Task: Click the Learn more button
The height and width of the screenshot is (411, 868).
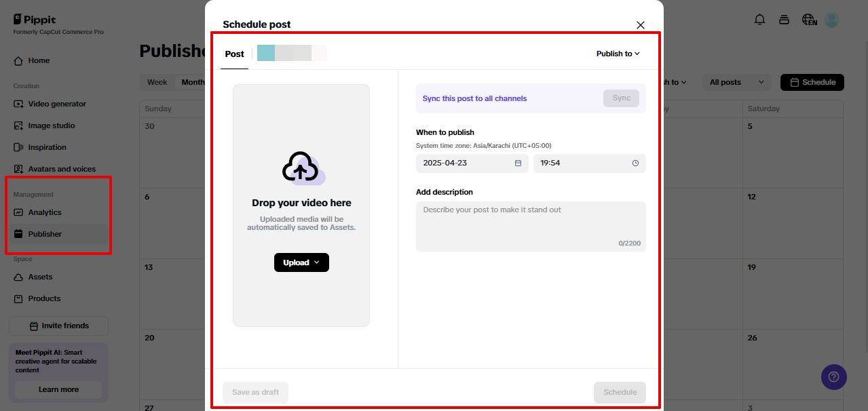Action: 58,390
